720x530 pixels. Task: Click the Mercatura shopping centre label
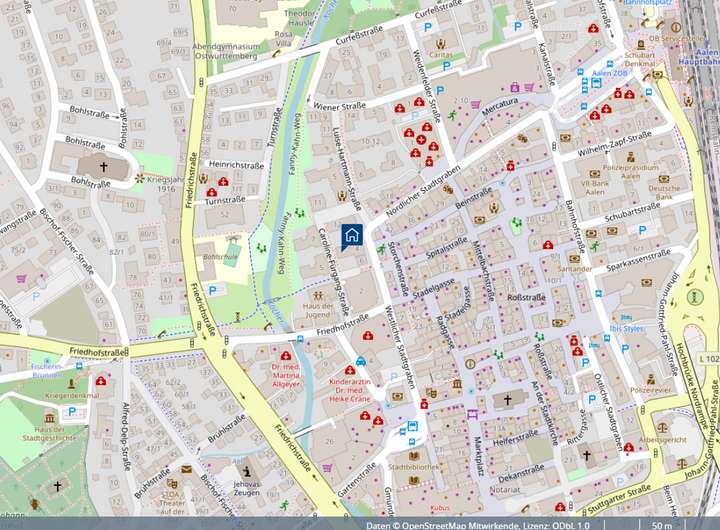498,103
